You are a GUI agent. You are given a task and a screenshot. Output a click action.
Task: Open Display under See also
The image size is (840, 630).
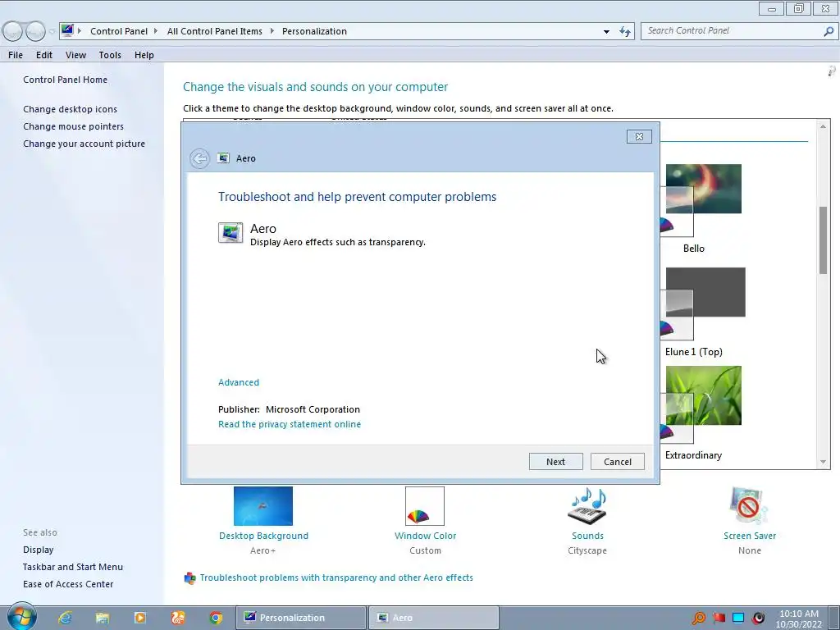click(x=38, y=550)
